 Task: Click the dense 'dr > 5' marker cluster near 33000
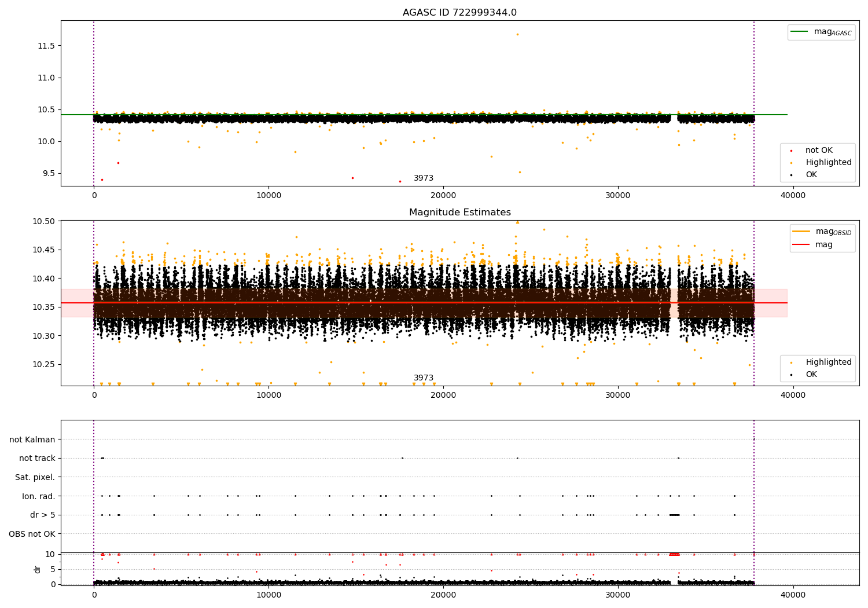click(675, 515)
